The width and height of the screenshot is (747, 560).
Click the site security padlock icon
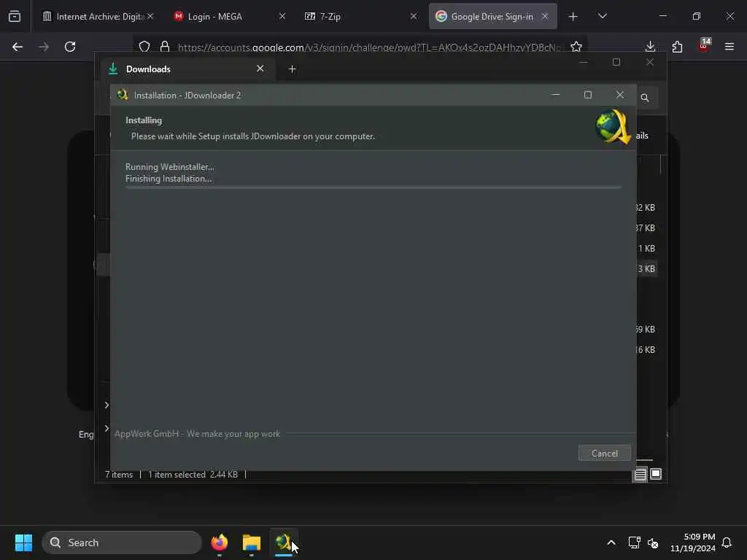(165, 47)
